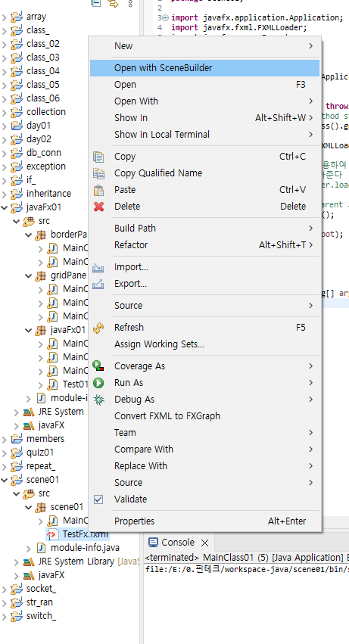This screenshot has width=349, height=644.
Task: Select the collection project
Action: pos(46,112)
